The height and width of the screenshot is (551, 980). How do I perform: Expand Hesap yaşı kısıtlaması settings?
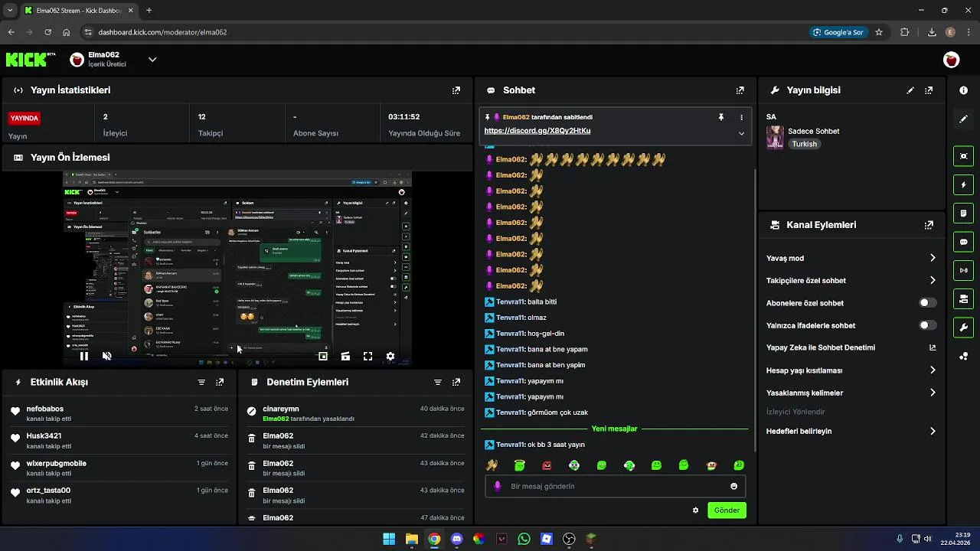(933, 370)
